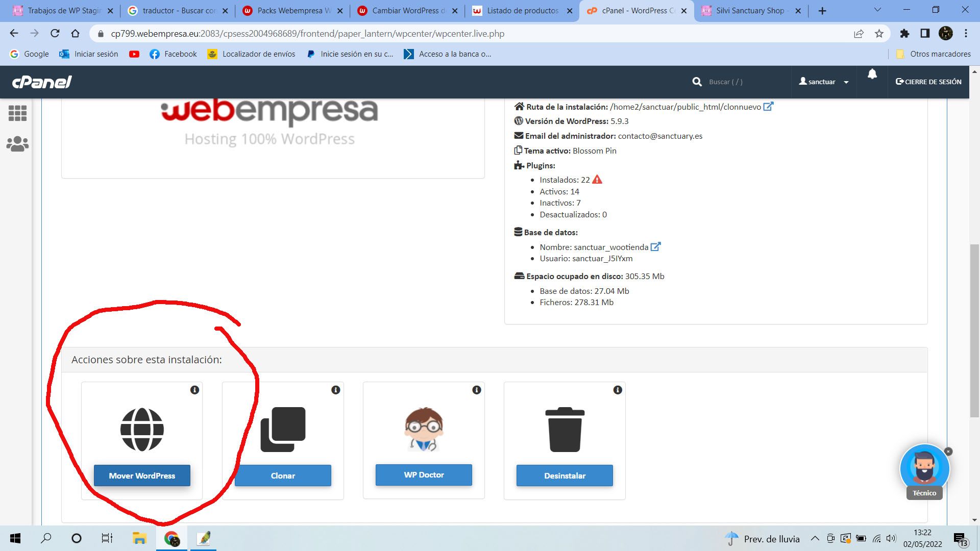Open Task View on taskbar
Image resolution: width=980 pixels, height=551 pixels.
[107, 538]
